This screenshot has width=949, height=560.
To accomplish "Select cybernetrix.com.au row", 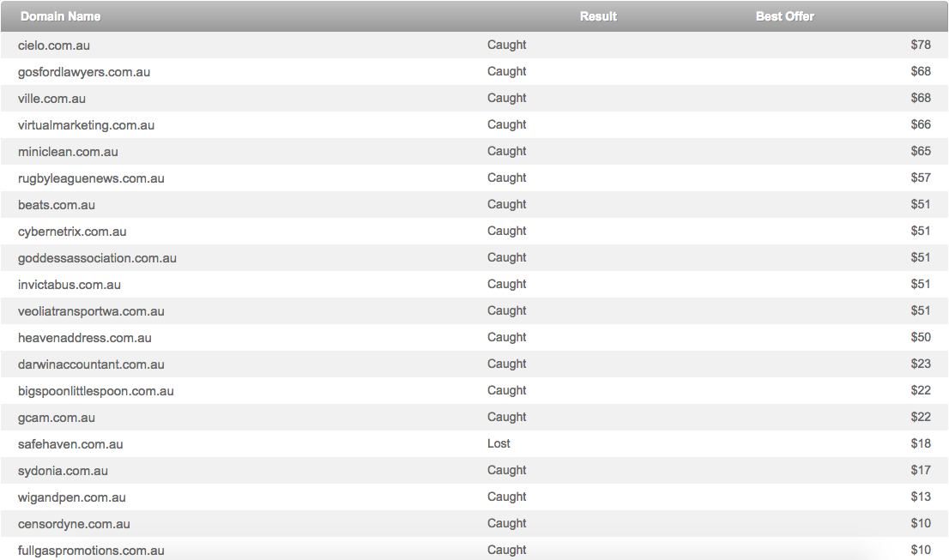I will [x=474, y=232].
